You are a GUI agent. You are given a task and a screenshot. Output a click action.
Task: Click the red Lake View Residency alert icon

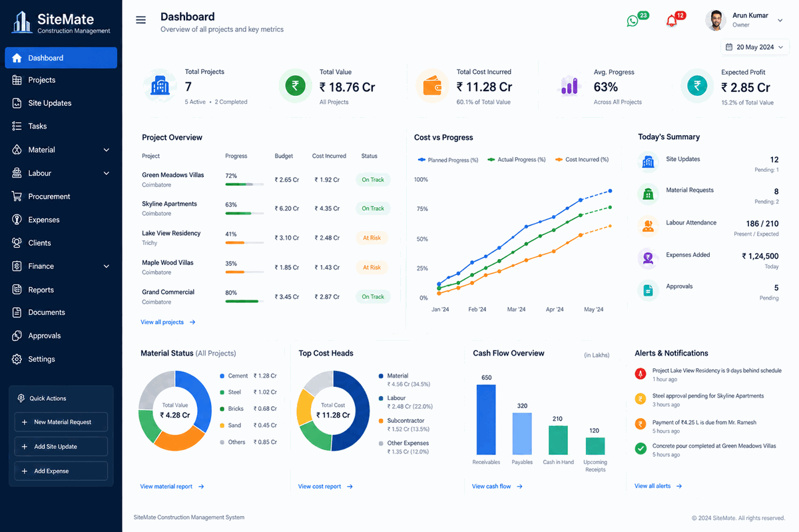[641, 374]
